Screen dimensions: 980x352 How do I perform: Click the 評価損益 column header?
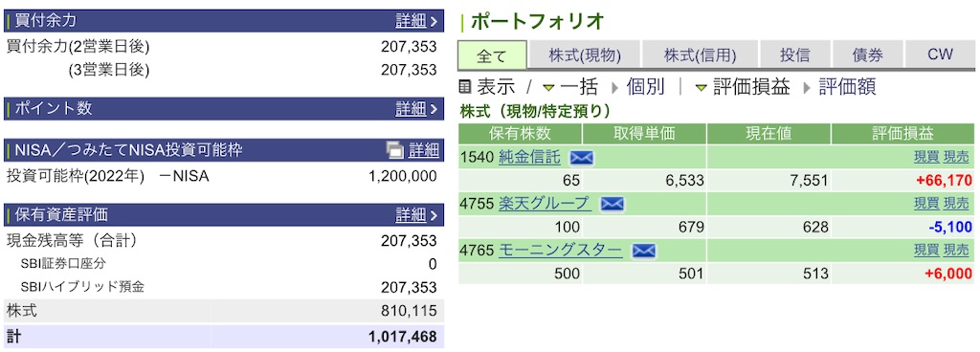[x=903, y=134]
